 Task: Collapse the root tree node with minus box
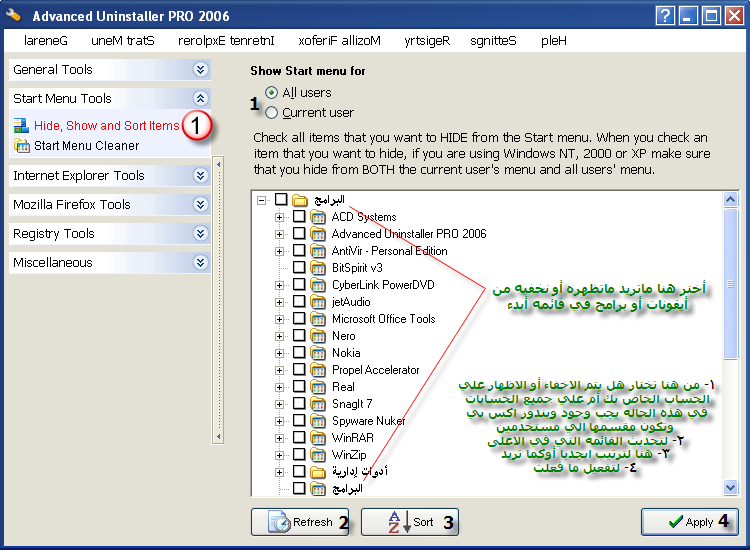262,200
